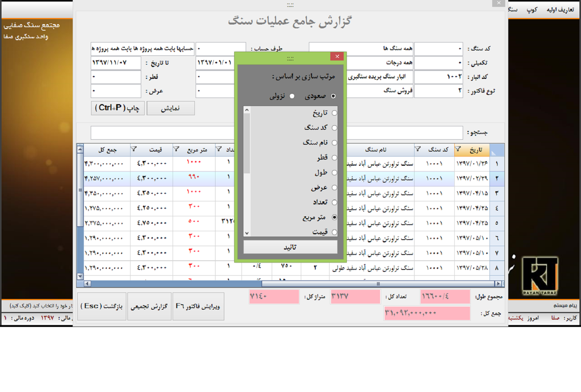
Task: Open the تعاریف اولیه menu
Action: click(x=560, y=10)
